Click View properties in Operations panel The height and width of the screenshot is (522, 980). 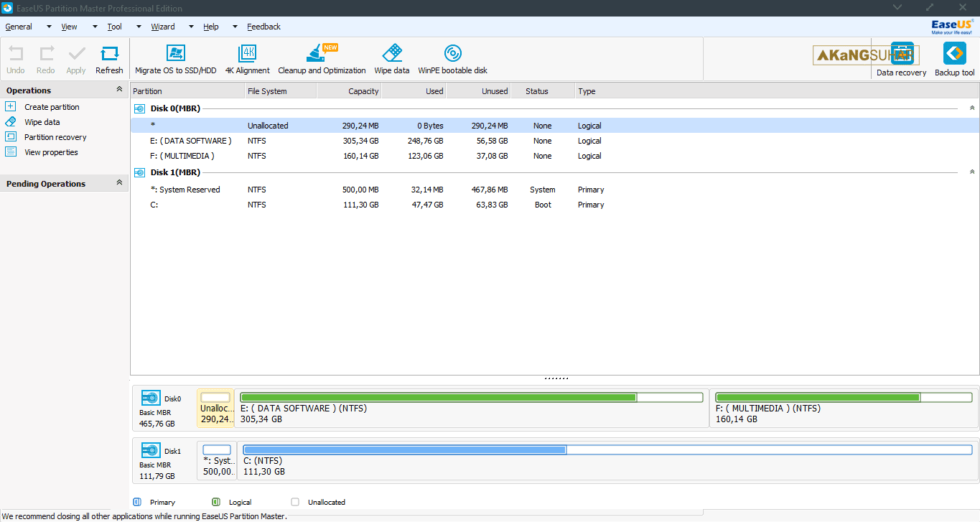(52, 152)
